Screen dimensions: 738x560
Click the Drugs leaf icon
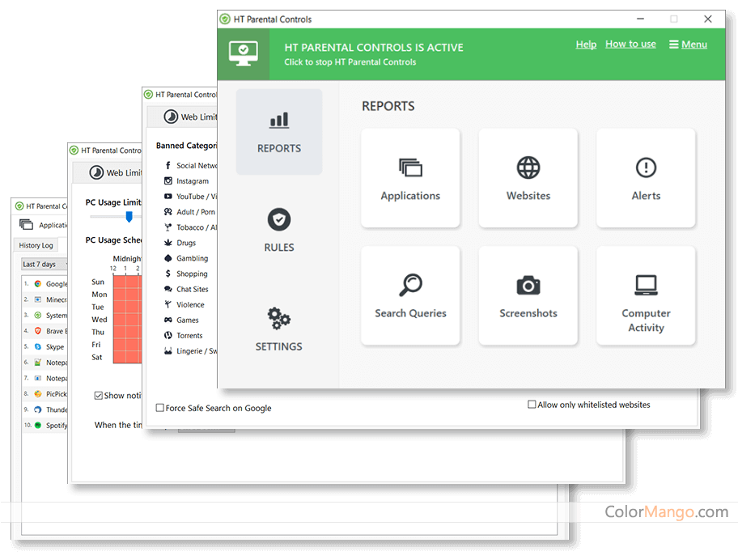(168, 243)
